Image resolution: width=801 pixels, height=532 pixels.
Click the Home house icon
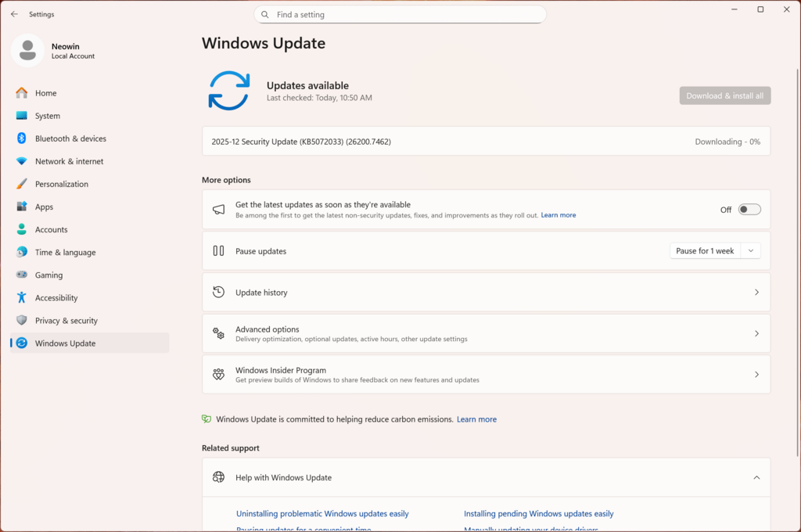point(21,93)
